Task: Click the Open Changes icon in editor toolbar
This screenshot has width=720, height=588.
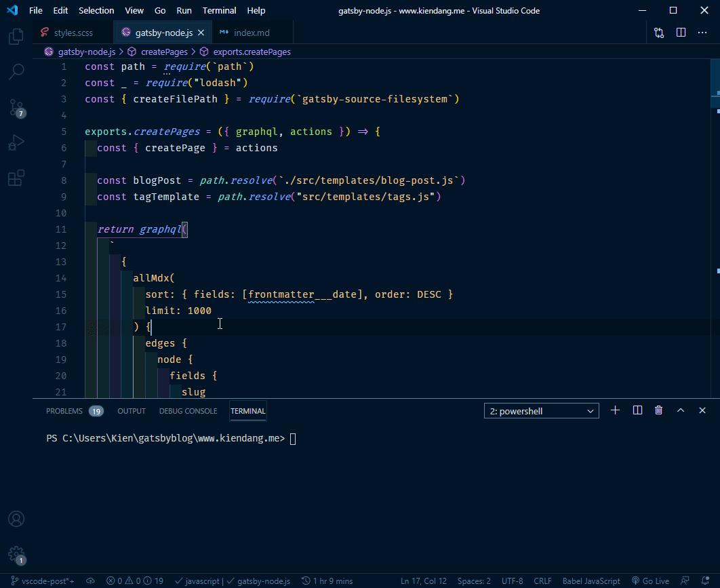Action: coord(659,33)
